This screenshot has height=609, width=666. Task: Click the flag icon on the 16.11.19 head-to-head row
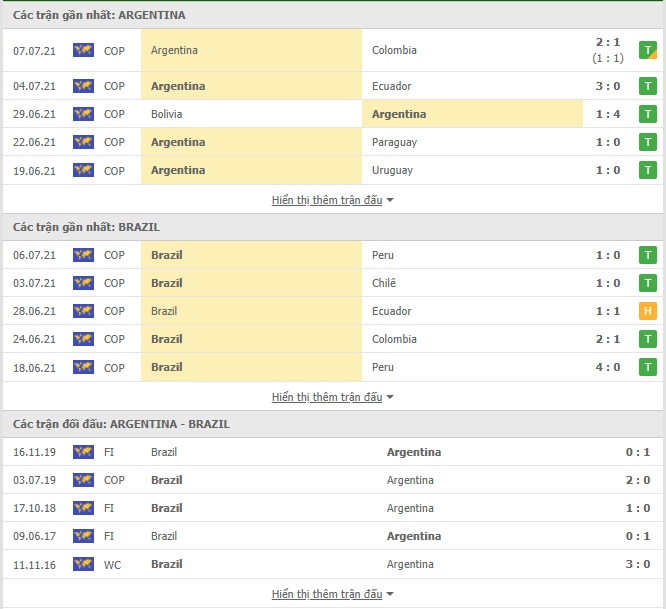(83, 452)
